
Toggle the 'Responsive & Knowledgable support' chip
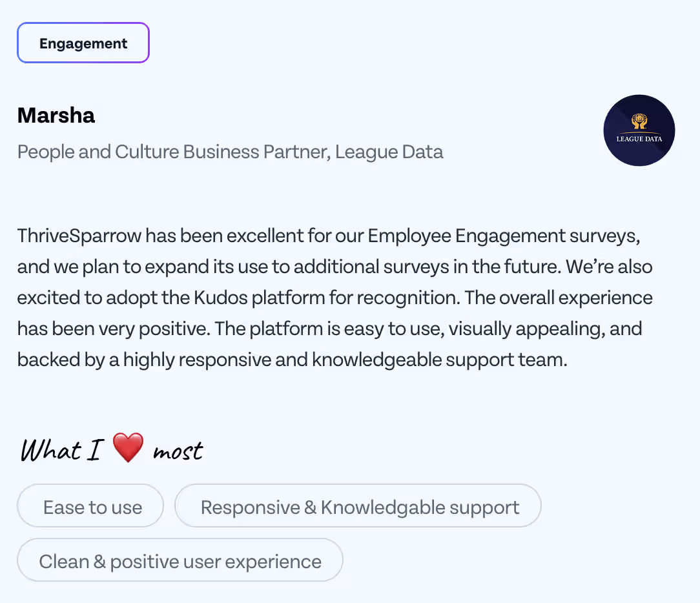pyautogui.click(x=358, y=507)
